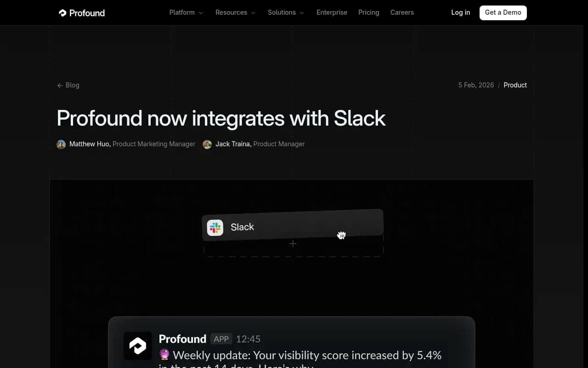This screenshot has height=368, width=588.
Task: Select the Product category tag
Action: click(x=515, y=85)
